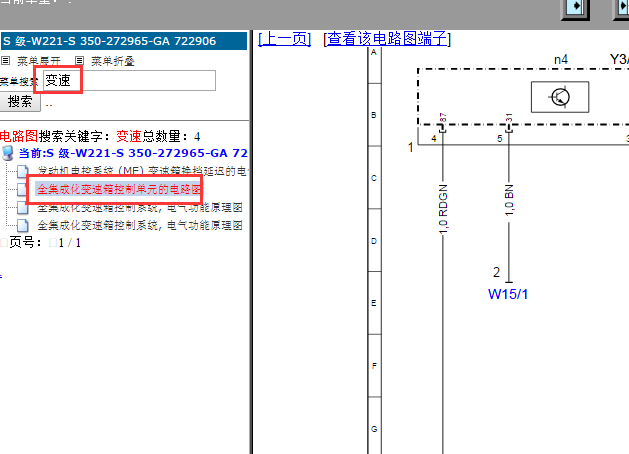The image size is (629, 454).
Task: Click the menu search field containing 变速
Action: tap(129, 81)
